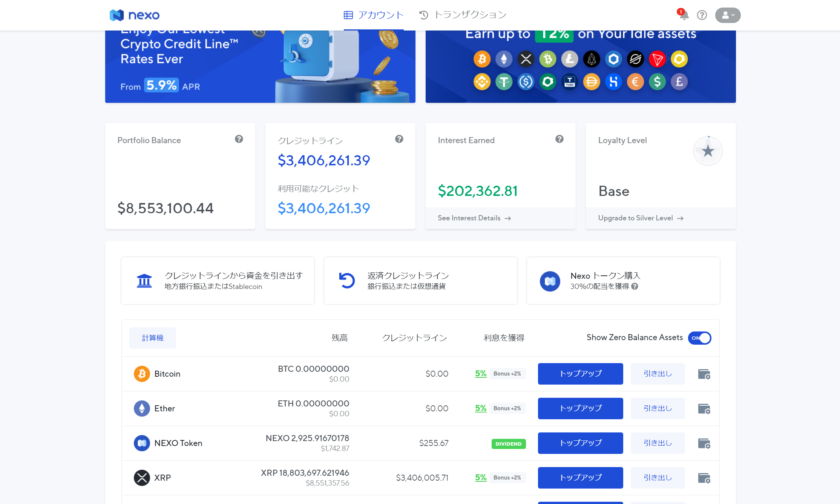
Task: Click Bitcoin 5% interest rate
Action: click(x=481, y=373)
